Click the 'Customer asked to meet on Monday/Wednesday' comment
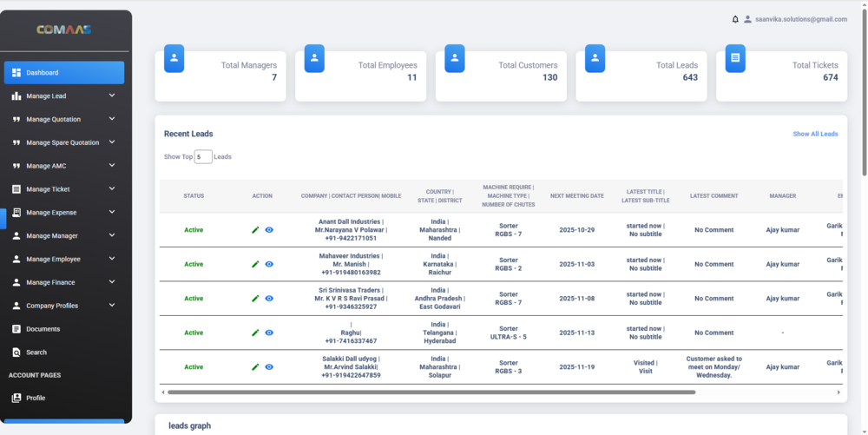 click(x=714, y=367)
